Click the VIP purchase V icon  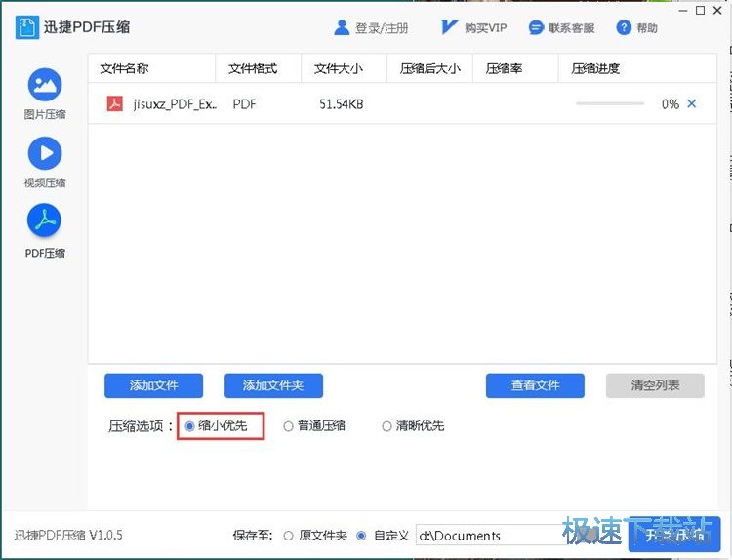point(449,27)
